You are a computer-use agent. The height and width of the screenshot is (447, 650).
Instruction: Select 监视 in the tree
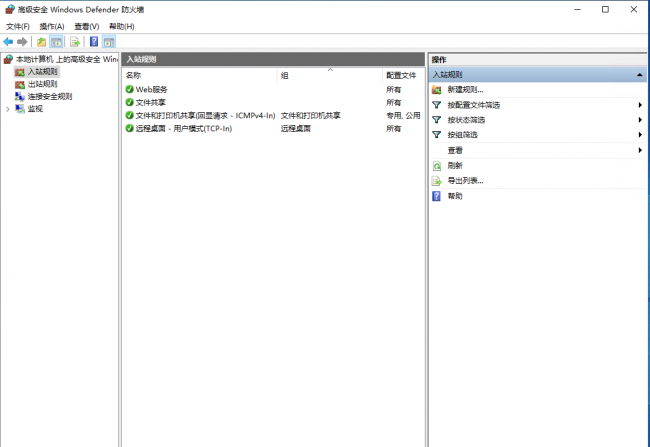35,109
